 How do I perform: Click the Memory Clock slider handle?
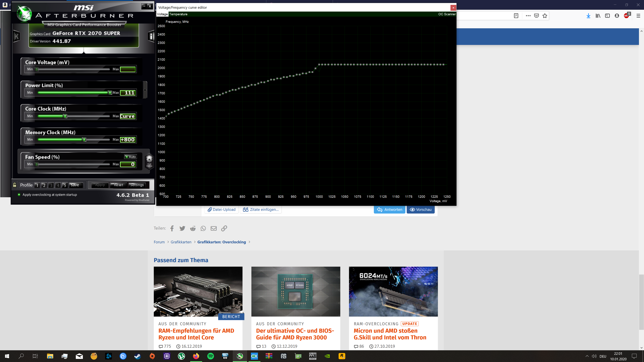(x=85, y=140)
